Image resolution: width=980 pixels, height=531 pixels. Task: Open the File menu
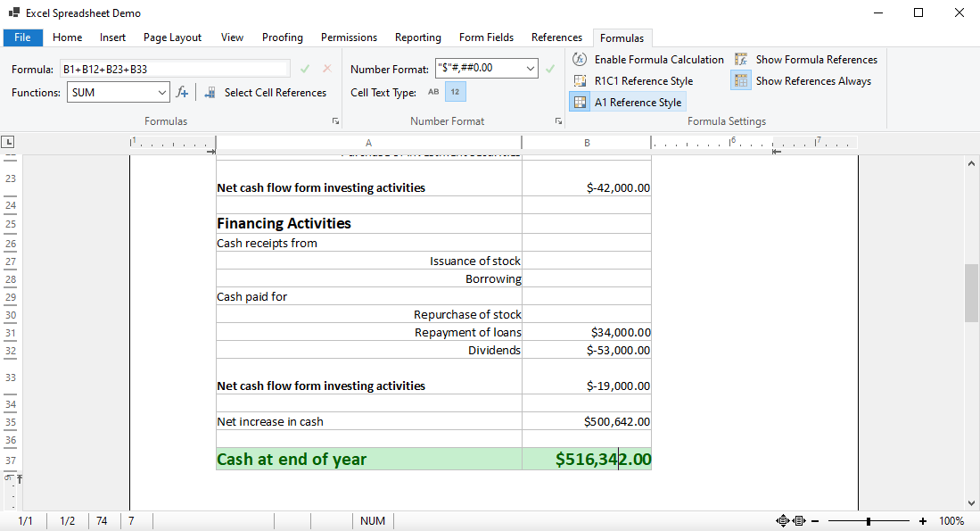click(x=22, y=37)
